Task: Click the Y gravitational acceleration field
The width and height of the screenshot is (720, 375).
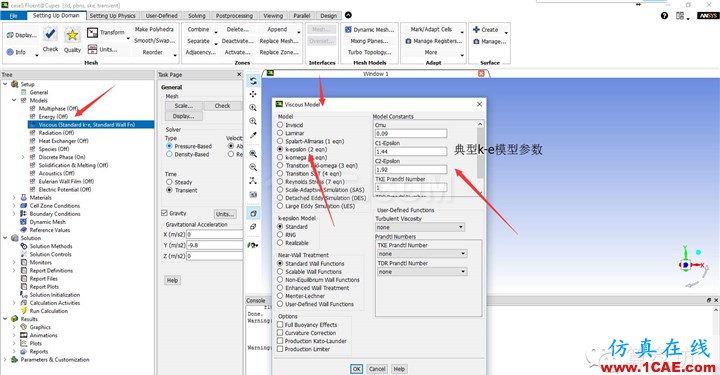Action: (214, 245)
